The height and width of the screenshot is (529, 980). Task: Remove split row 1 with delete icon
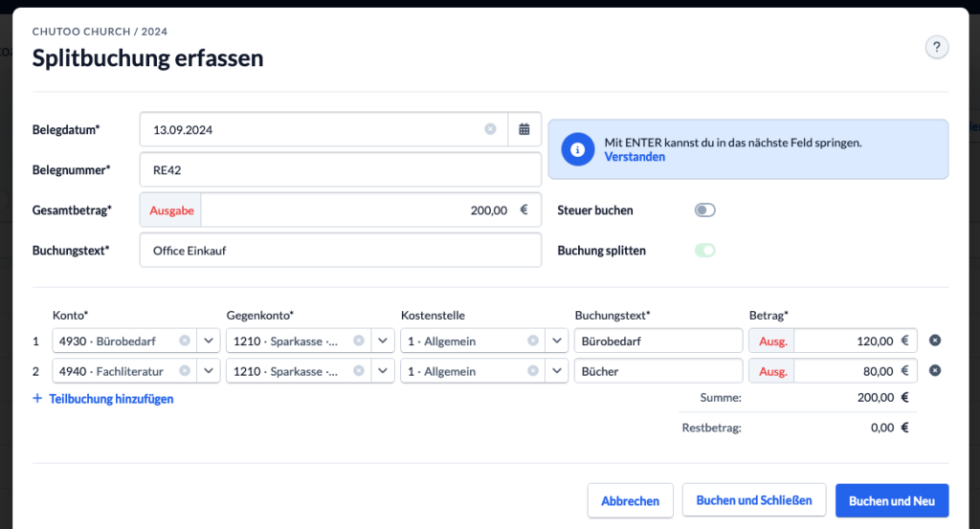[935, 341]
